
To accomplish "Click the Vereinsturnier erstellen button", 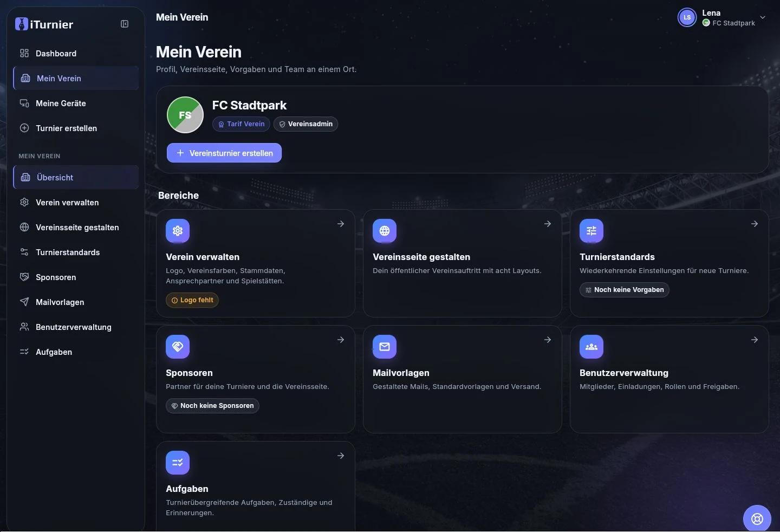I will pos(224,153).
